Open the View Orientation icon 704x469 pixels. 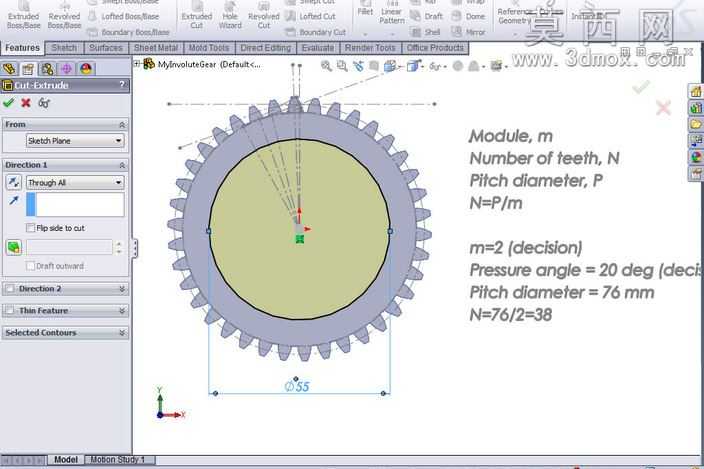click(x=390, y=66)
